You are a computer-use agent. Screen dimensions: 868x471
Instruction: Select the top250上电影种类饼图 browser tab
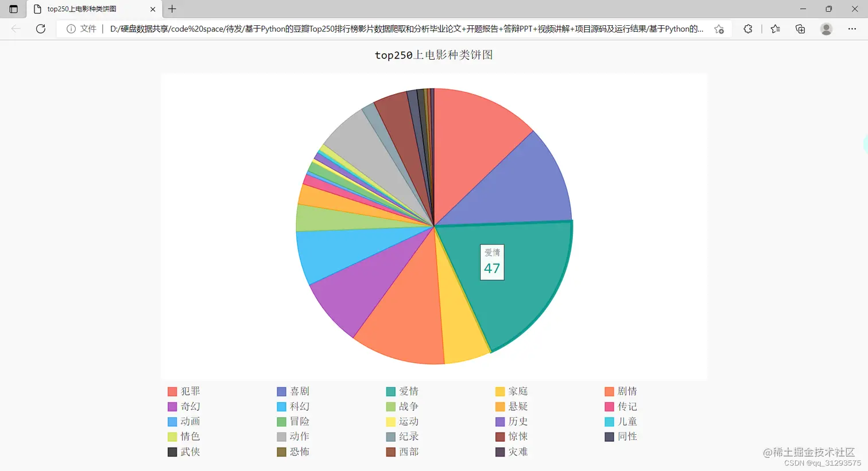point(94,9)
